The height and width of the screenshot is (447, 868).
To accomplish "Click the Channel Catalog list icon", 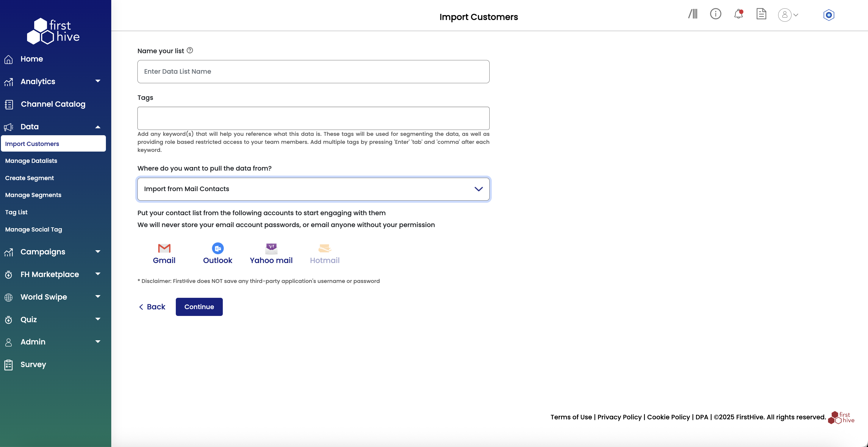I will click(9, 104).
